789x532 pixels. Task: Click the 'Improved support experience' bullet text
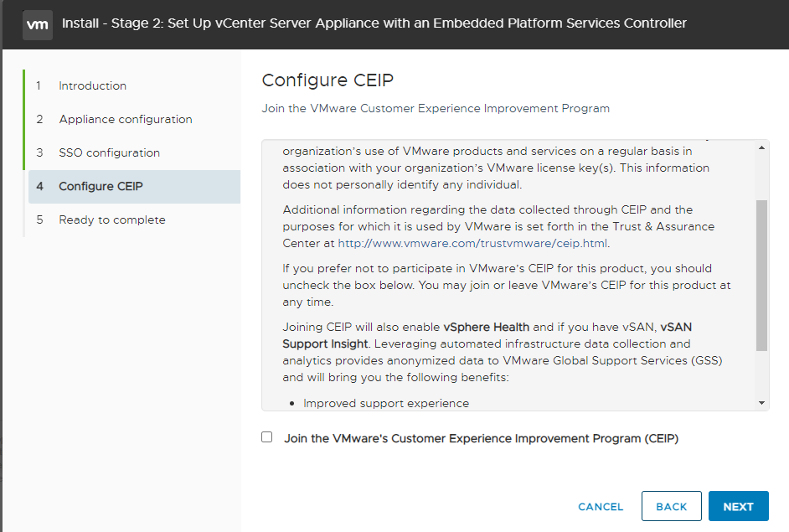pyautogui.click(x=386, y=403)
